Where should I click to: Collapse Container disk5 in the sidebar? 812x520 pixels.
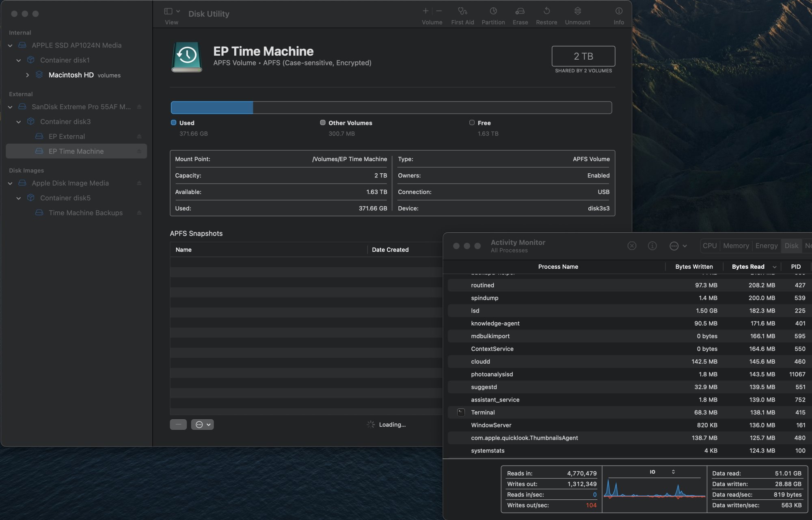[19, 198]
